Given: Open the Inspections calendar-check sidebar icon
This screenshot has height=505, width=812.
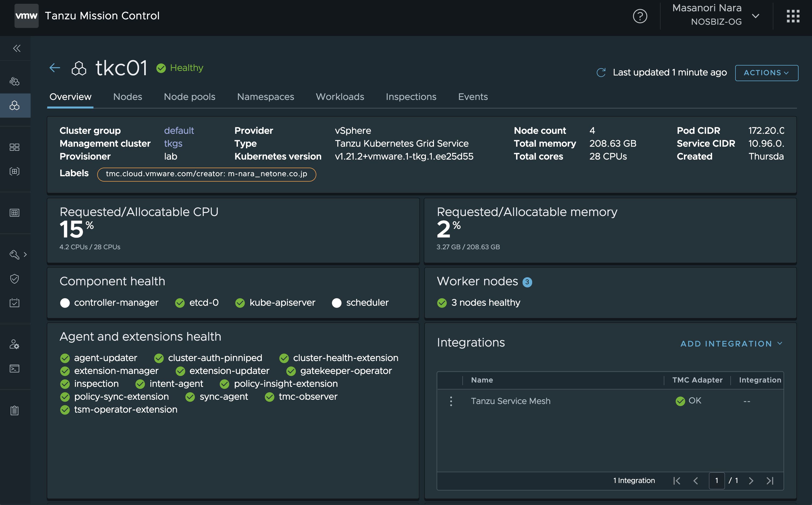Looking at the screenshot, I should [14, 303].
